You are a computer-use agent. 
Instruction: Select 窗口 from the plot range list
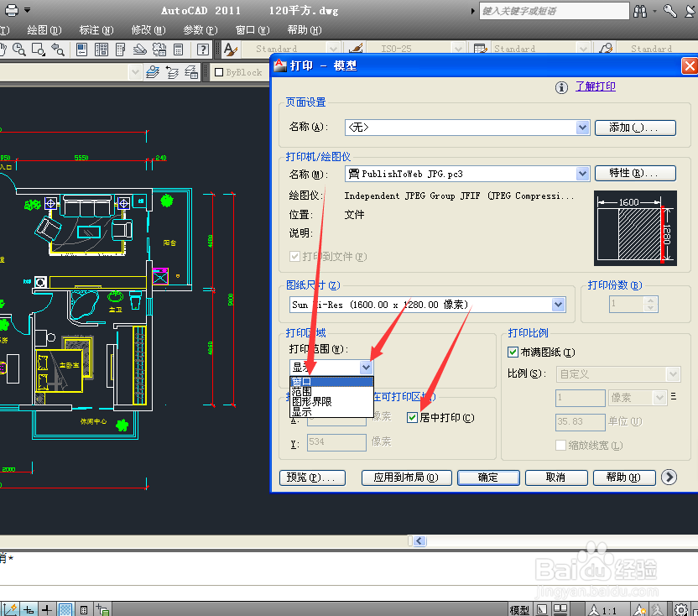coord(331,382)
